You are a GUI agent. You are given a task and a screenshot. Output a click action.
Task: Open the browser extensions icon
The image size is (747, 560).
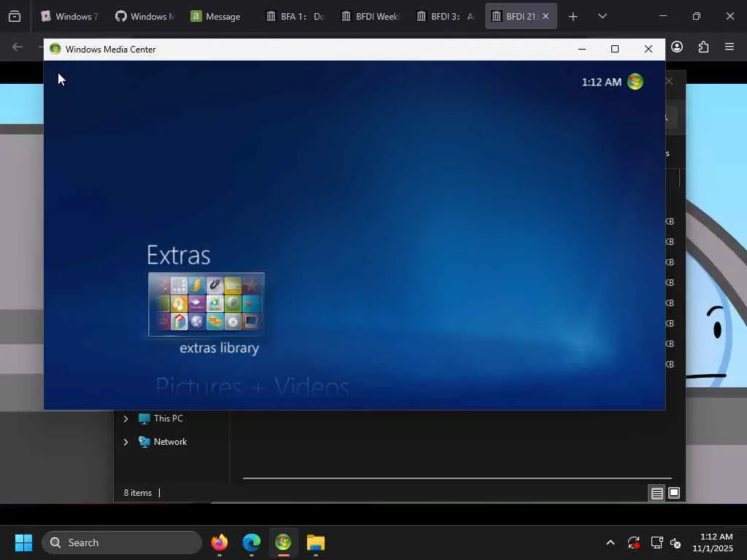click(703, 47)
